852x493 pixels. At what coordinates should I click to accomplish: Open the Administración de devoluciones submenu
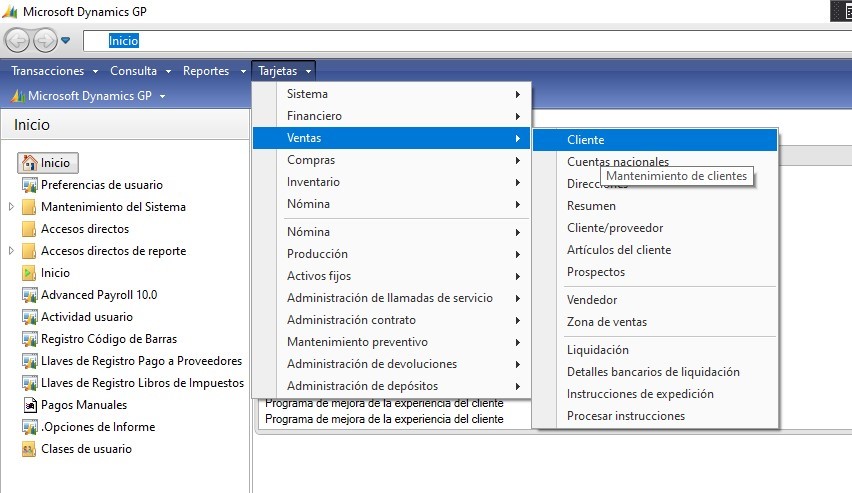click(x=391, y=364)
